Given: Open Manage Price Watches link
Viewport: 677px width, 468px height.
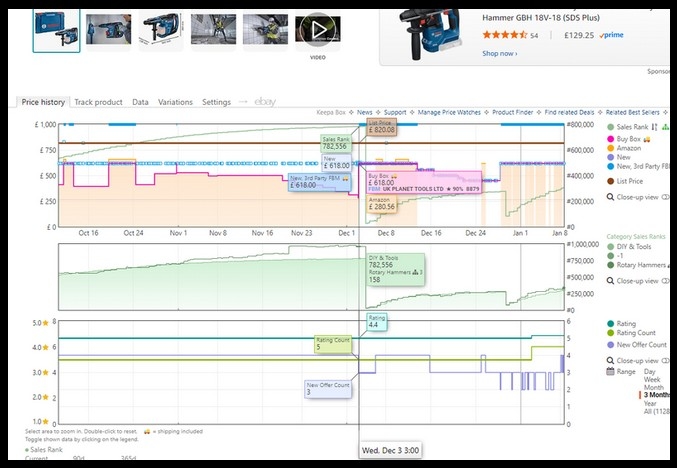Looking at the screenshot, I should click(x=449, y=112).
